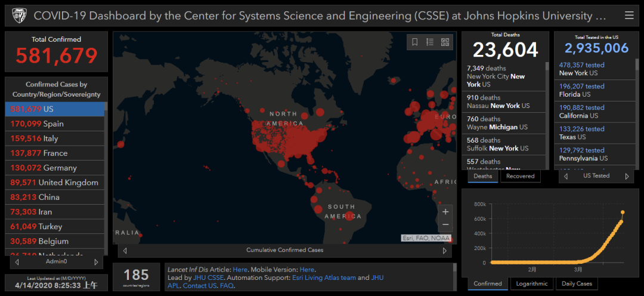Switch to the Recovered tab
The height and width of the screenshot is (296, 644).
(520, 177)
